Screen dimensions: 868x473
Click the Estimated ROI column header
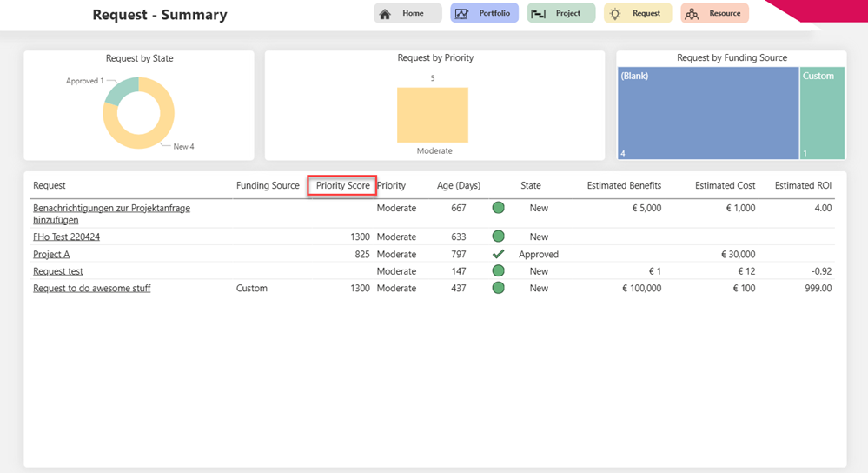point(803,185)
